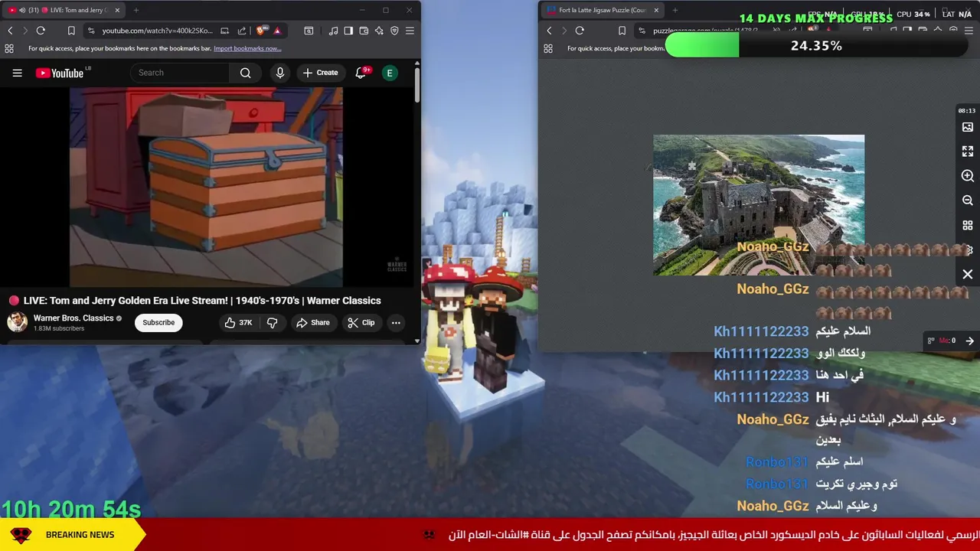Open more actions three-dot menu under video

click(x=396, y=323)
